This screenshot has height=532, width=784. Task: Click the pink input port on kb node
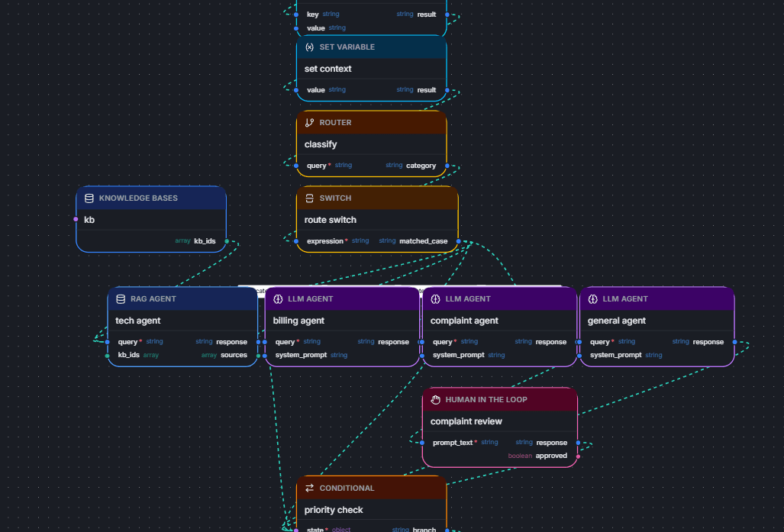tap(76, 220)
